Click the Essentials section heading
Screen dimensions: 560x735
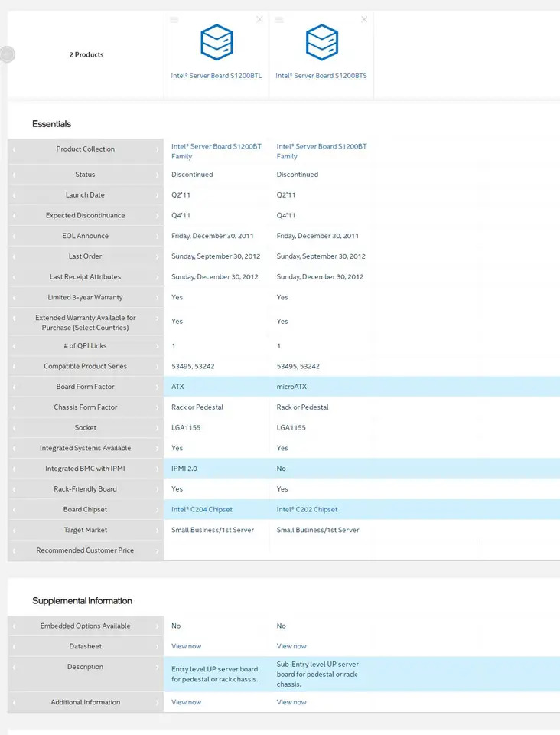click(51, 124)
